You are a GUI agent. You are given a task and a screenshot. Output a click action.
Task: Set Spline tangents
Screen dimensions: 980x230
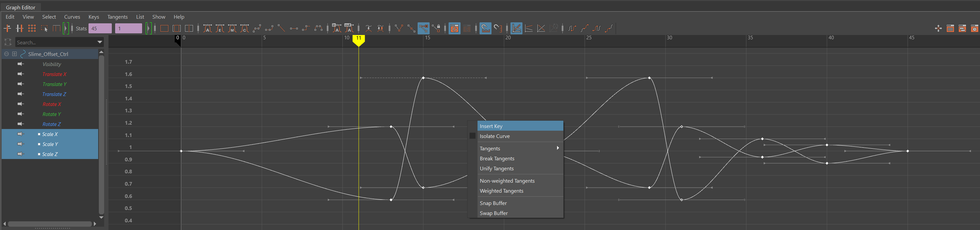[x=257, y=28]
